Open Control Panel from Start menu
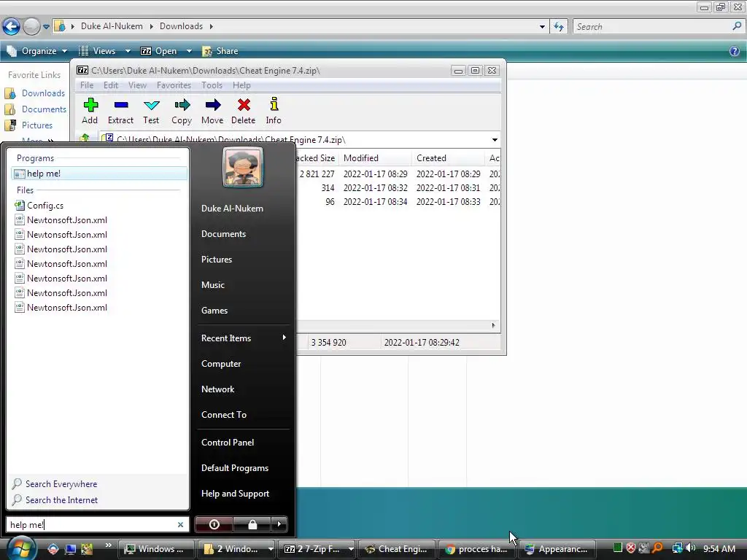The width and height of the screenshot is (747, 560). [228, 443]
